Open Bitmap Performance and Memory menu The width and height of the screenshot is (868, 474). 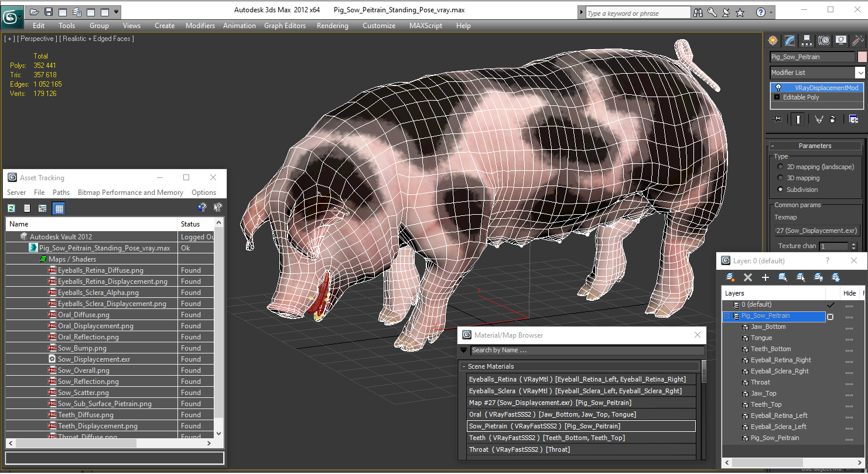pyautogui.click(x=131, y=192)
